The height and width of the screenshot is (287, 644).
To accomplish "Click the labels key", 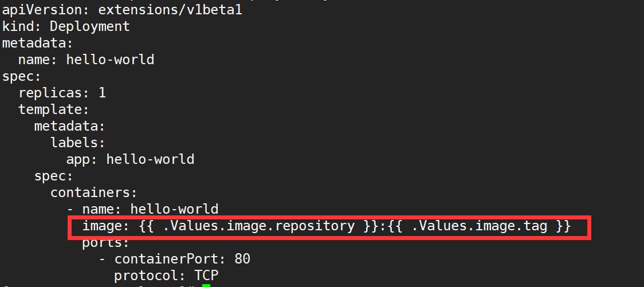I will pos(77,143).
